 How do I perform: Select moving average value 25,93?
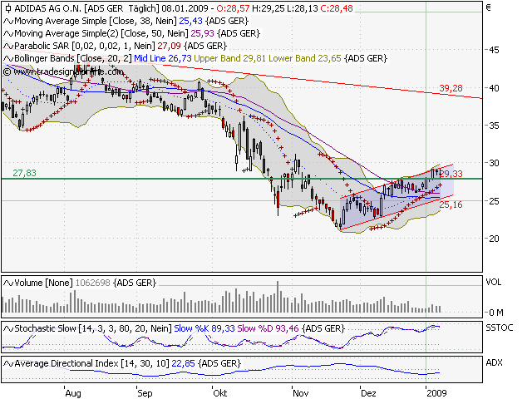pos(203,33)
